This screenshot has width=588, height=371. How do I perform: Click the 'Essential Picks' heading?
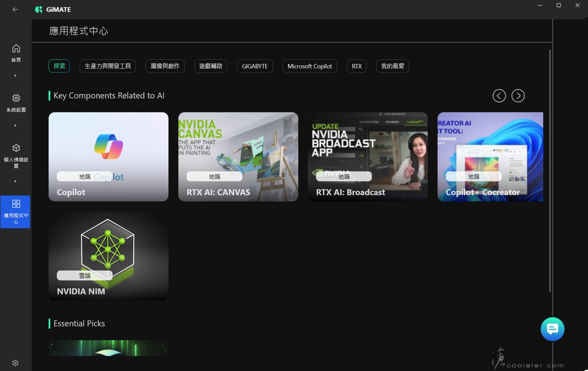pyautogui.click(x=79, y=323)
